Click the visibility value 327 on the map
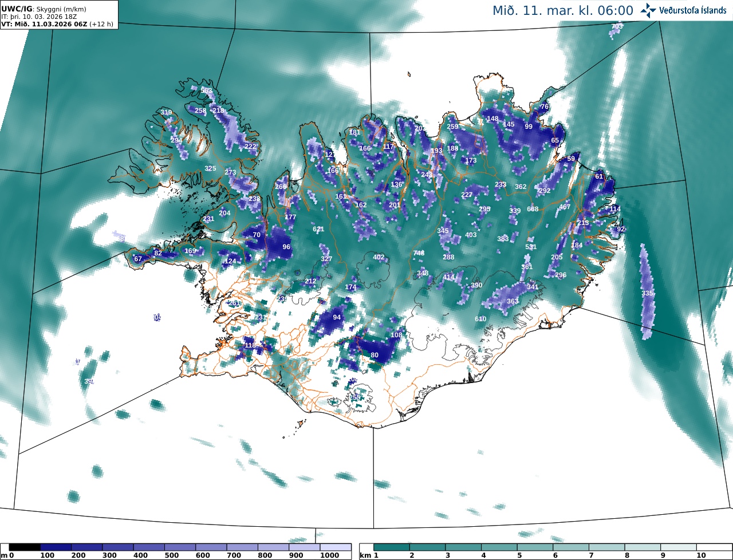 pos(326,259)
